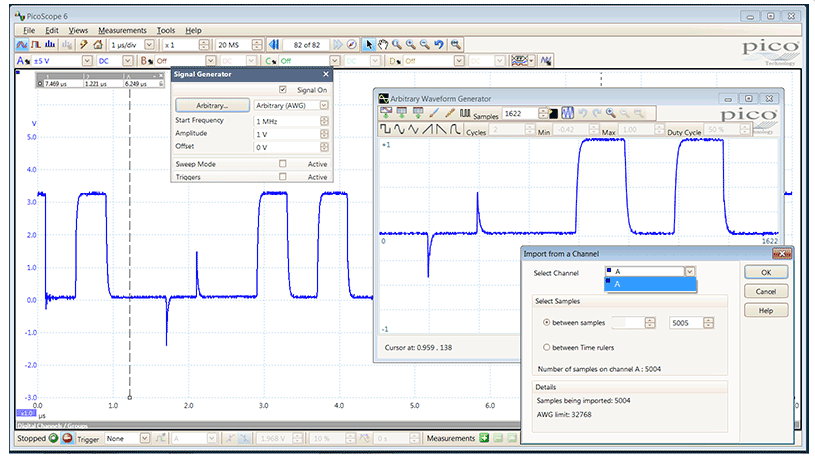815x459 pixels.
Task: Open Channel A DC coupling dropdown
Action: 128,61
